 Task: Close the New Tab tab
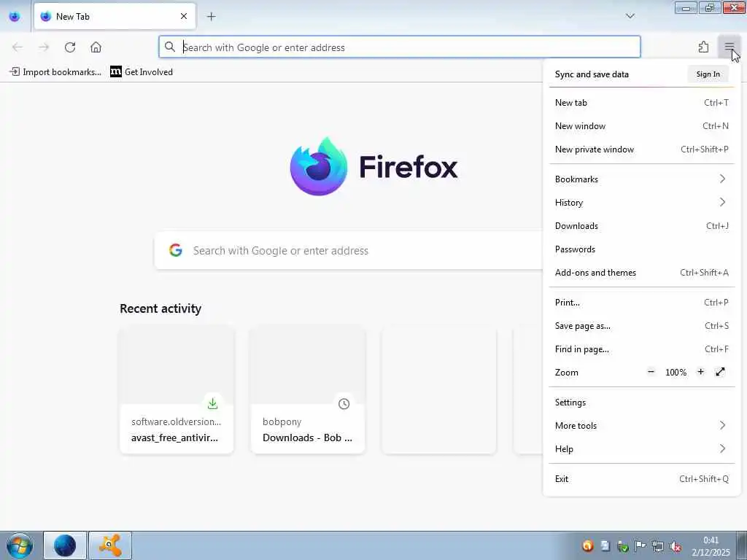[x=183, y=16]
